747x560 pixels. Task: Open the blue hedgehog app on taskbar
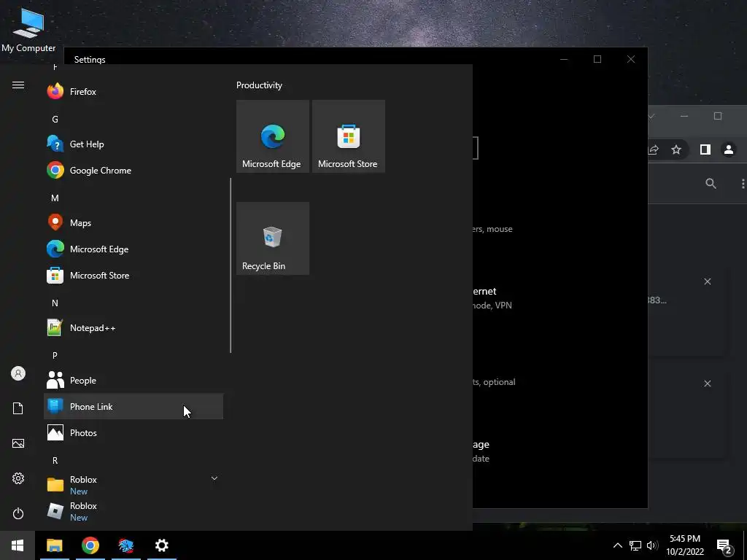pos(125,545)
